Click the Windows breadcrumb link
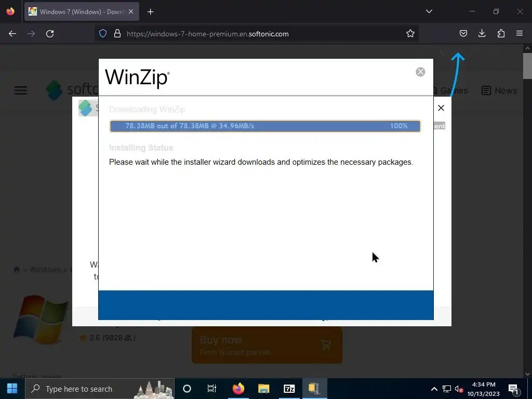Image resolution: width=532 pixels, height=399 pixels. pyautogui.click(x=45, y=270)
